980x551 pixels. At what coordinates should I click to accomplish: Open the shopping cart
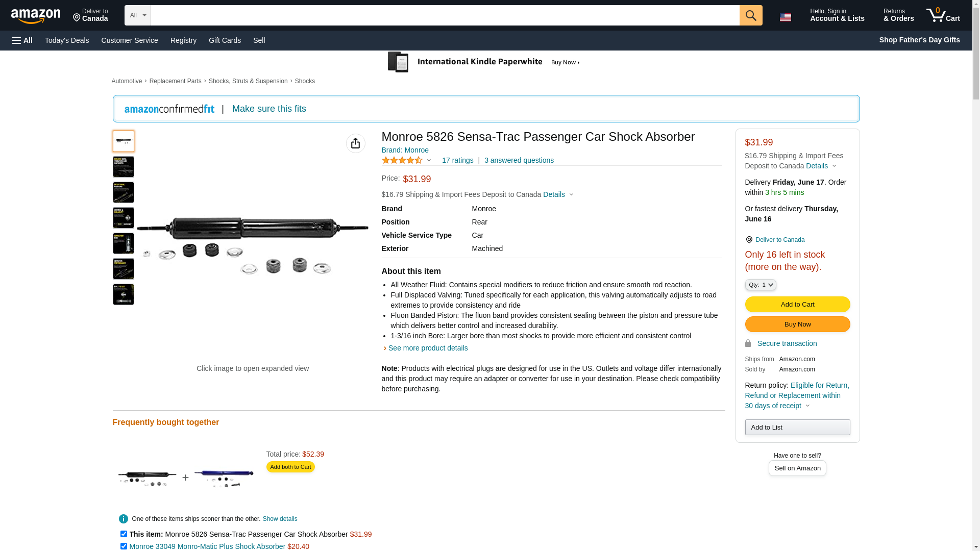click(943, 15)
